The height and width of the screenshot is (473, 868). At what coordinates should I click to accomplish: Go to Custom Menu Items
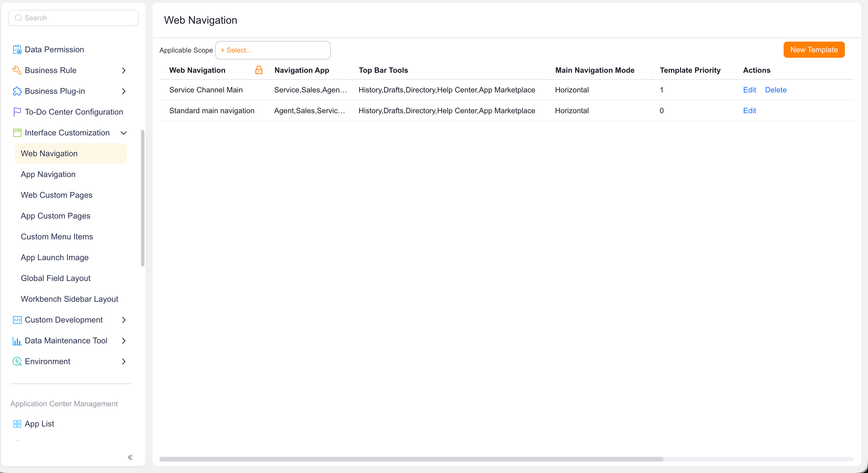[x=57, y=237]
